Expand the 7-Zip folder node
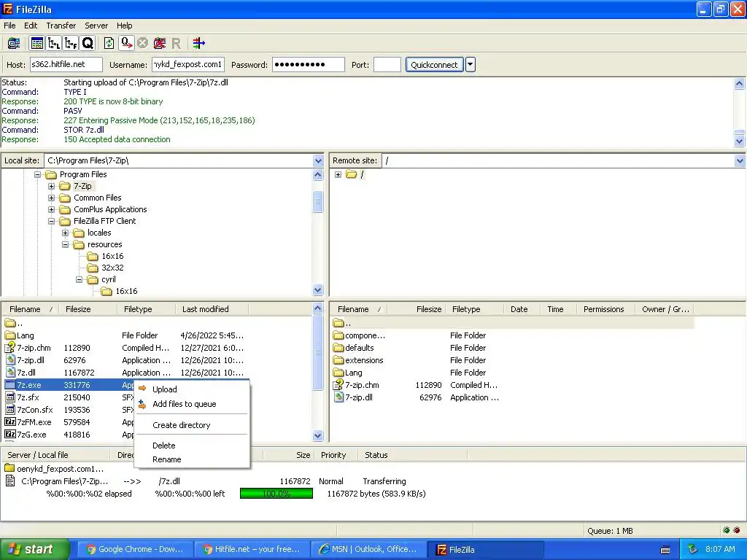The height and width of the screenshot is (560, 747). coord(52,186)
